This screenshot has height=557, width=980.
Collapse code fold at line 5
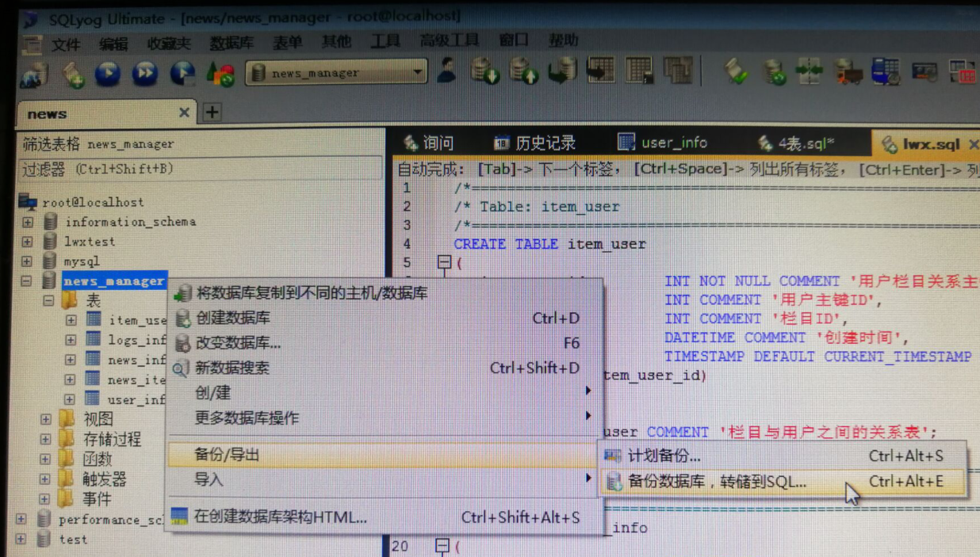444,262
